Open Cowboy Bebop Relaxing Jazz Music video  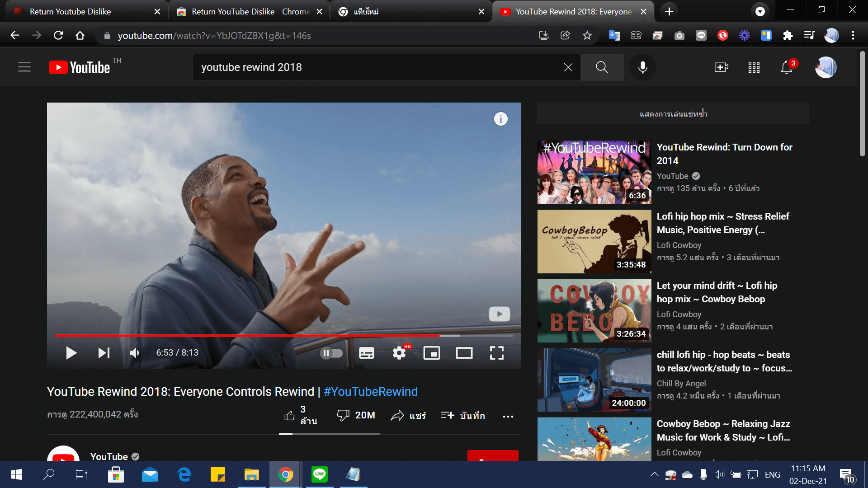(x=723, y=431)
